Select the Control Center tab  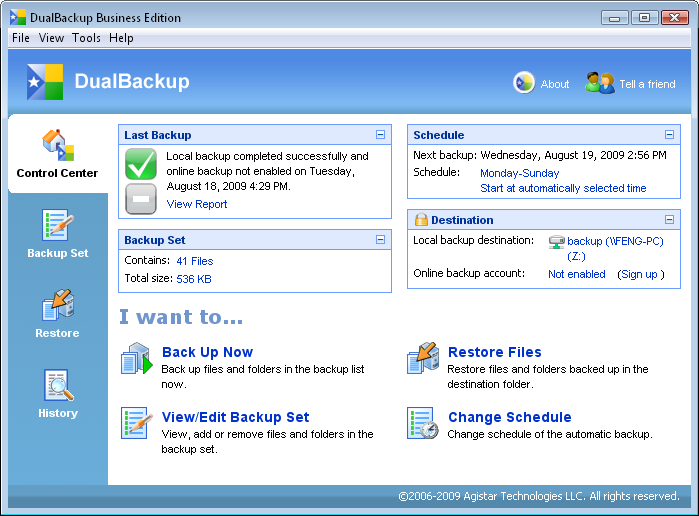58,155
